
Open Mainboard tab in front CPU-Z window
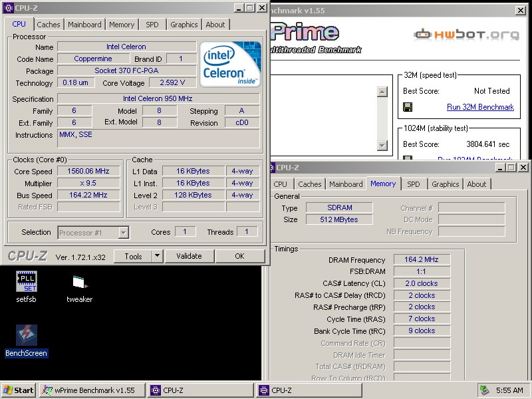84,25
